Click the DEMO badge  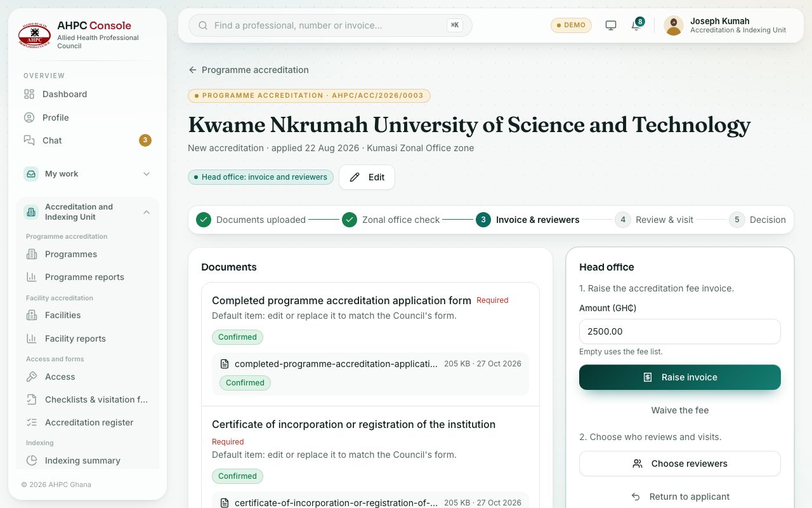571,25
